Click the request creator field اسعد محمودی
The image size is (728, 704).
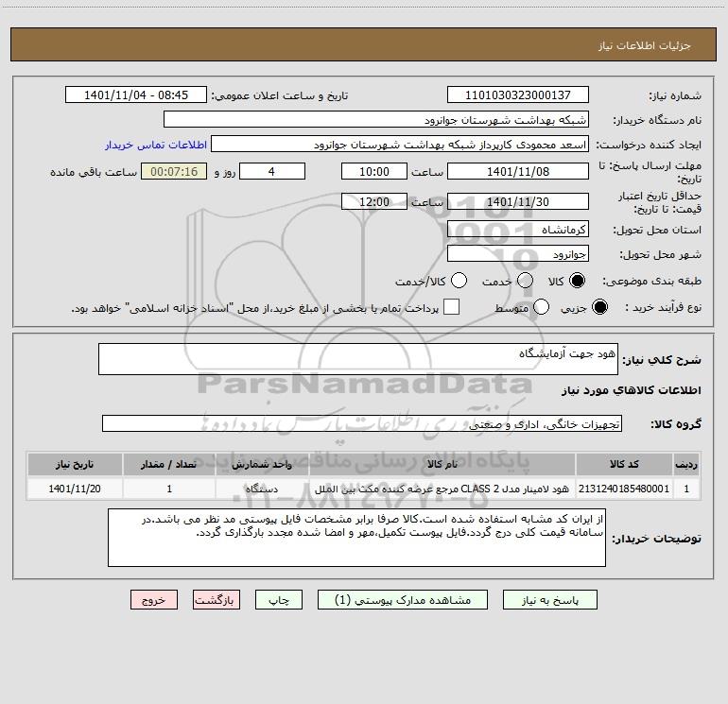coord(400,145)
